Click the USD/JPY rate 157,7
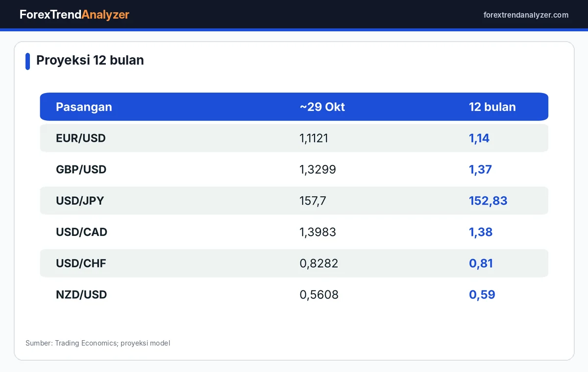This screenshot has width=588, height=372. click(313, 201)
